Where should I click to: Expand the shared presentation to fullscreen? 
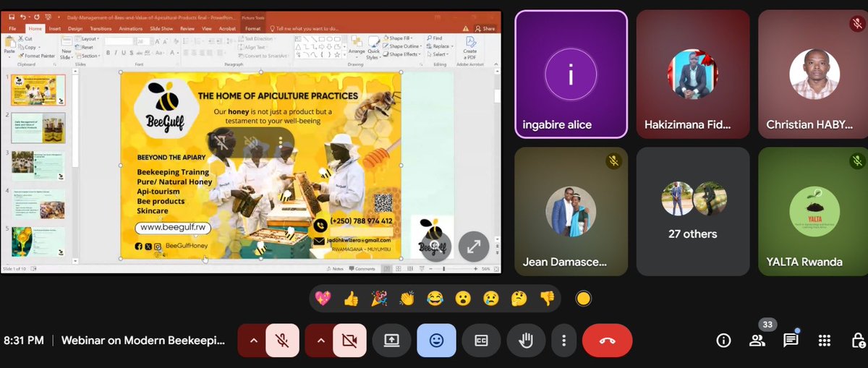474,247
